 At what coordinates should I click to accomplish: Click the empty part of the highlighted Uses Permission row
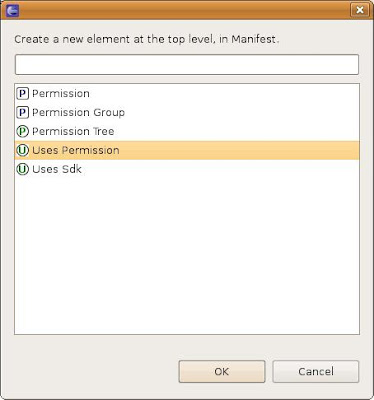(x=238, y=150)
